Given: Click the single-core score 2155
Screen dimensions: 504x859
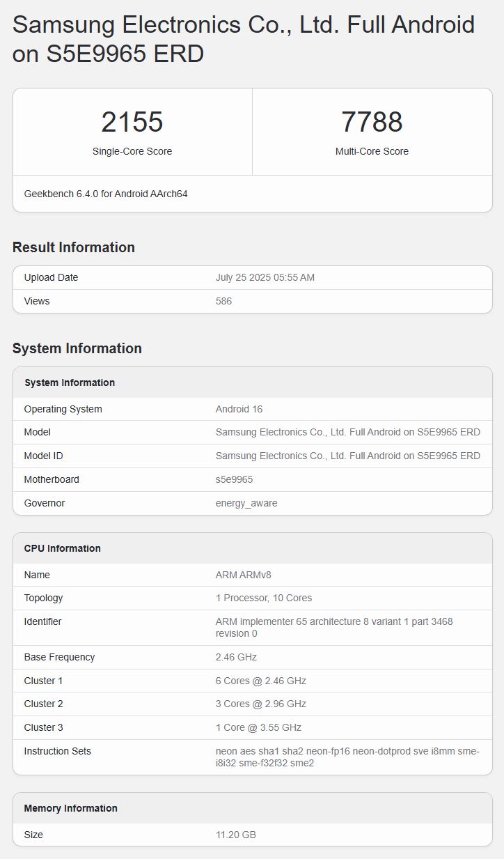Looking at the screenshot, I should 132,122.
